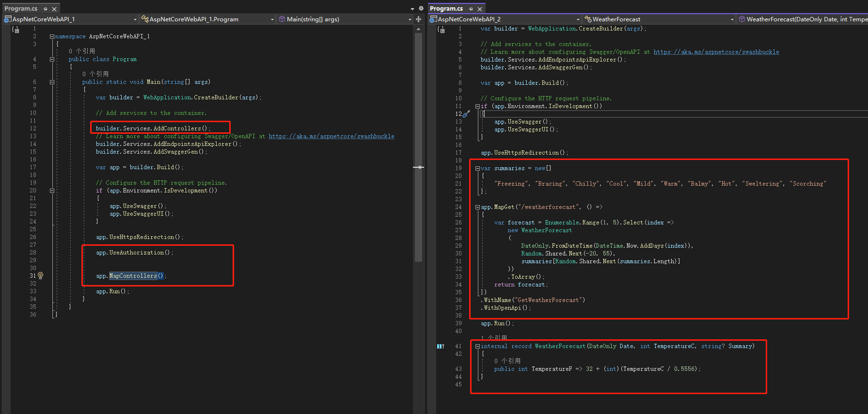The width and height of the screenshot is (868, 414).
Task: Collapse the namespace AspNetCoreWebAPI_1 block
Action: point(52,36)
